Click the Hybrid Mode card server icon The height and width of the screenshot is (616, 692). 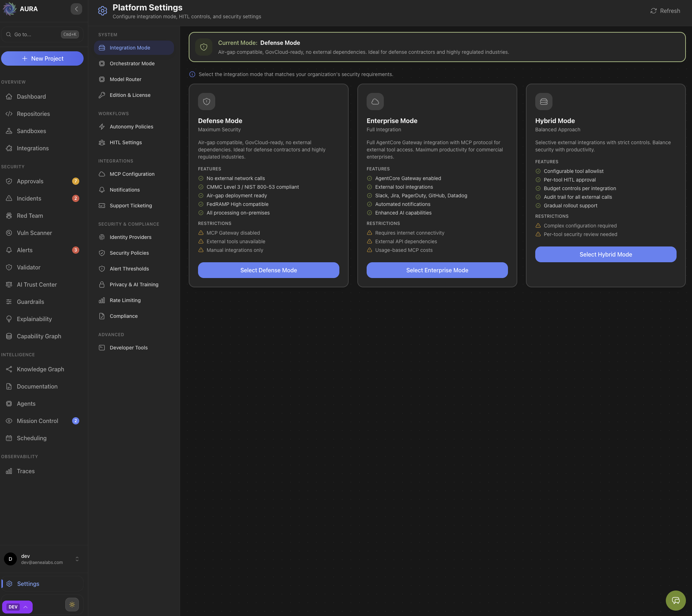point(544,102)
